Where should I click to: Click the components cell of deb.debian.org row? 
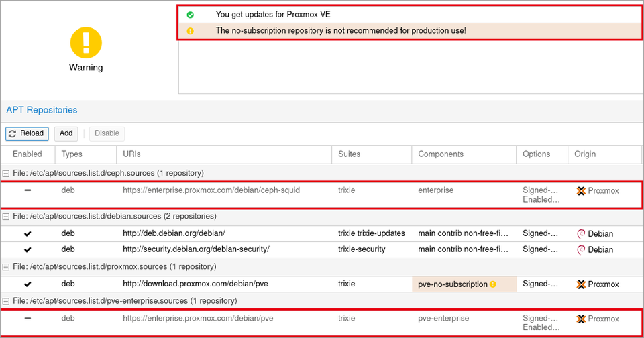(x=464, y=233)
